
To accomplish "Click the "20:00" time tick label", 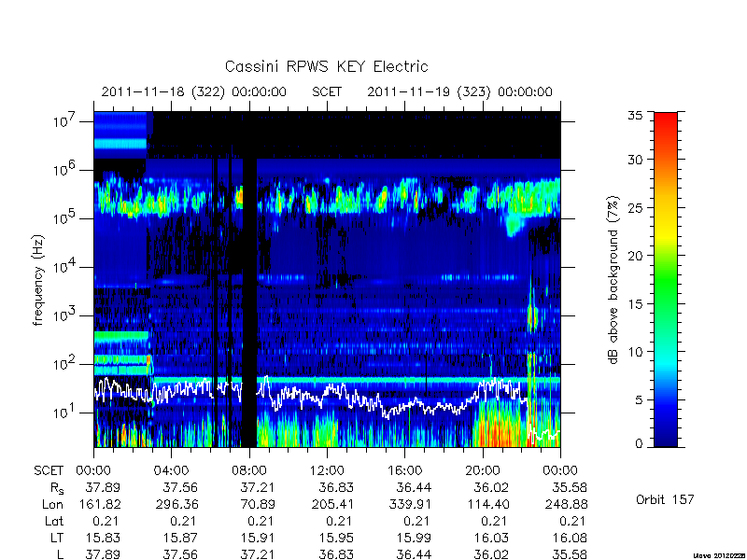I will (x=483, y=471).
